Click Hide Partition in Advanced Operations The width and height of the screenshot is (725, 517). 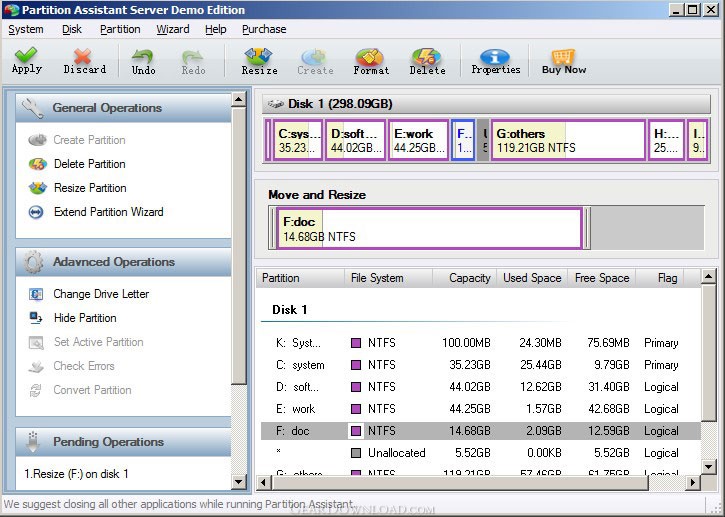pos(85,318)
